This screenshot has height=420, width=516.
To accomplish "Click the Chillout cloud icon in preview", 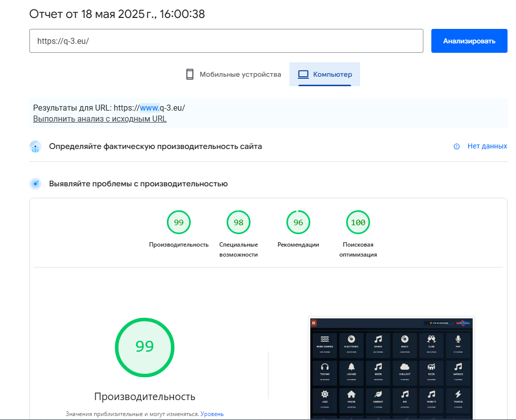I will 405,367.
